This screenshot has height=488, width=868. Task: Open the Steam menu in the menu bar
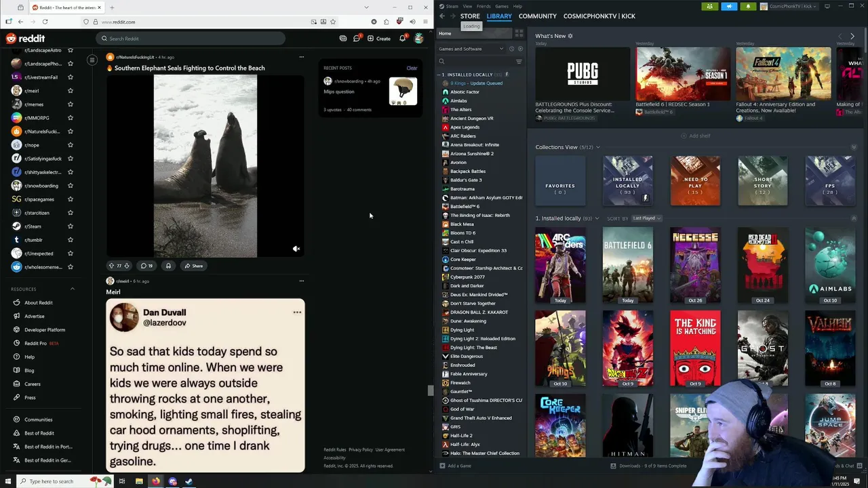452,6
